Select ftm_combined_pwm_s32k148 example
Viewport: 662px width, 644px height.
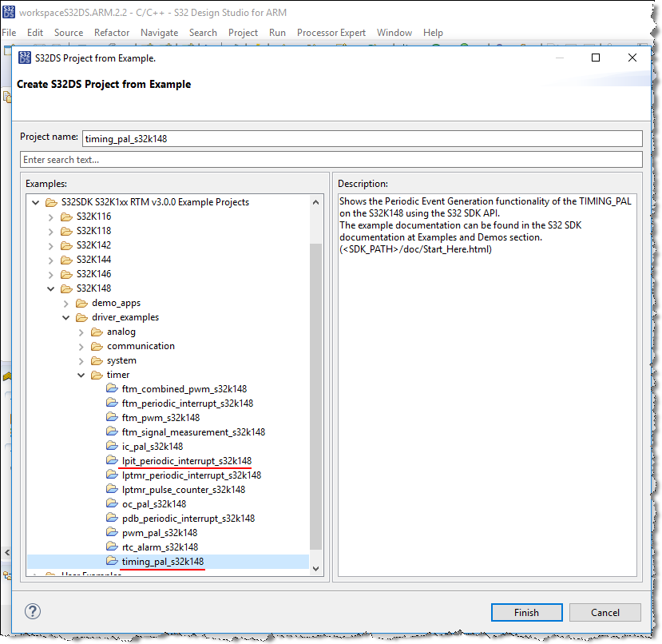(184, 389)
